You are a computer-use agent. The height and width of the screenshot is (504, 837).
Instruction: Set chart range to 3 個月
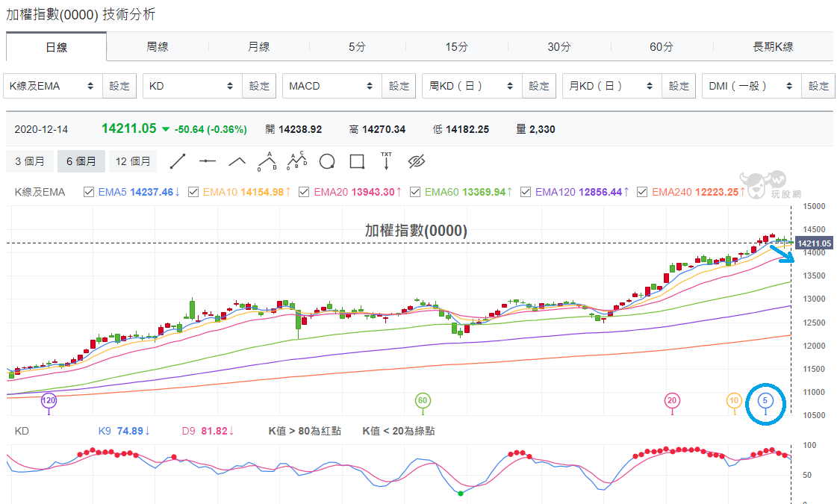tap(30, 161)
